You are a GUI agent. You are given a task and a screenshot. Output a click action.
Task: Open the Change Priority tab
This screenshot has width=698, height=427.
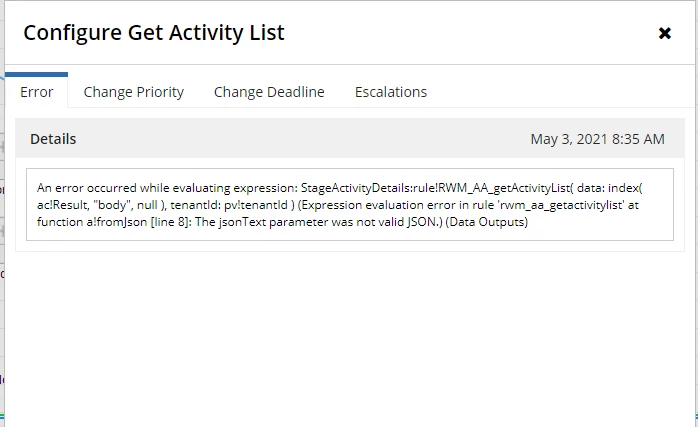click(134, 92)
